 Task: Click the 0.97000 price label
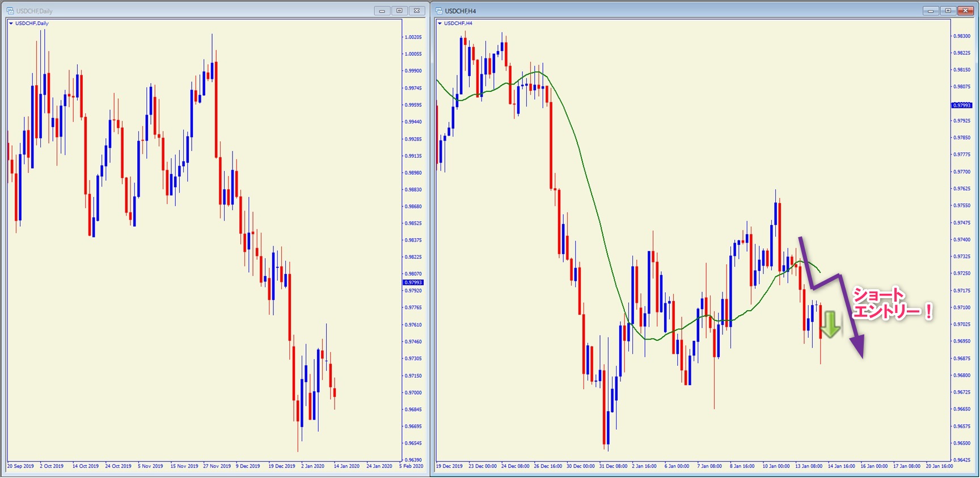click(413, 392)
